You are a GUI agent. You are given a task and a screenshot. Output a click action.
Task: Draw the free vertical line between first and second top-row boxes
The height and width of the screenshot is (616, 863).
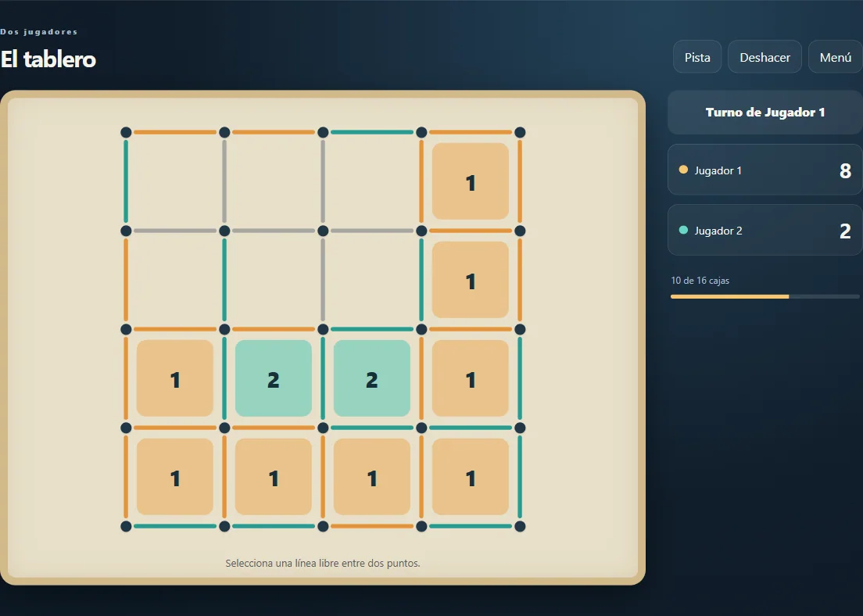point(224,181)
